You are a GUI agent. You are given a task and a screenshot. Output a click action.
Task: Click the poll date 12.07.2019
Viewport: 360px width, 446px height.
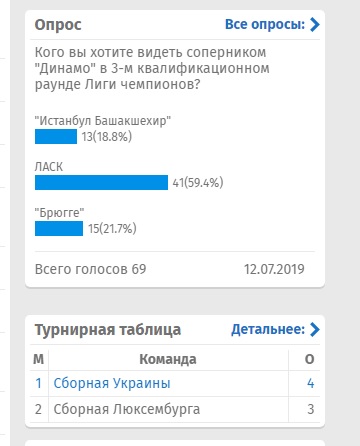274,269
